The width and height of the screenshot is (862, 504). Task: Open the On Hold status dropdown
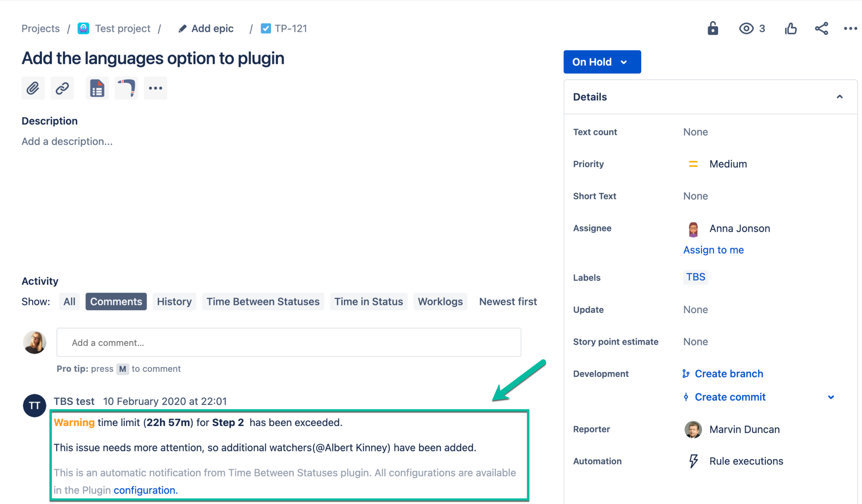(602, 62)
